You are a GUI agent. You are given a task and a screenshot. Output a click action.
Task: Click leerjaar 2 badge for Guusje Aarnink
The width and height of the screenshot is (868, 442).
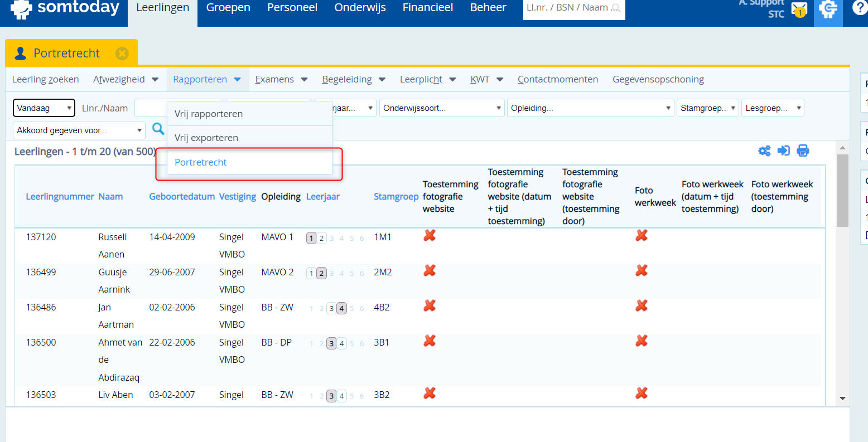(x=321, y=273)
